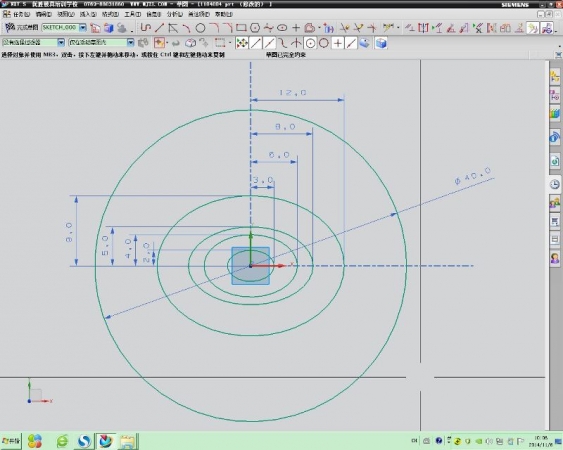Select the Profile sketch tool

145,28
